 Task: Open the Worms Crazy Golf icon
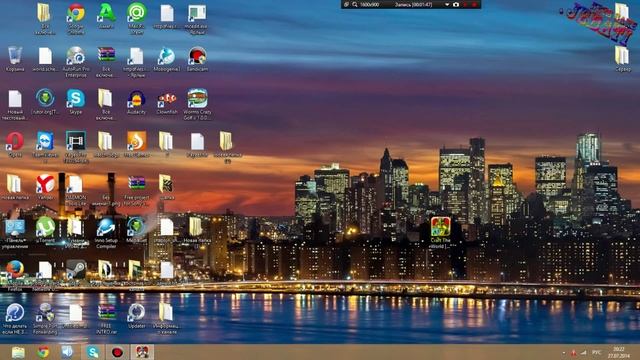(x=197, y=99)
